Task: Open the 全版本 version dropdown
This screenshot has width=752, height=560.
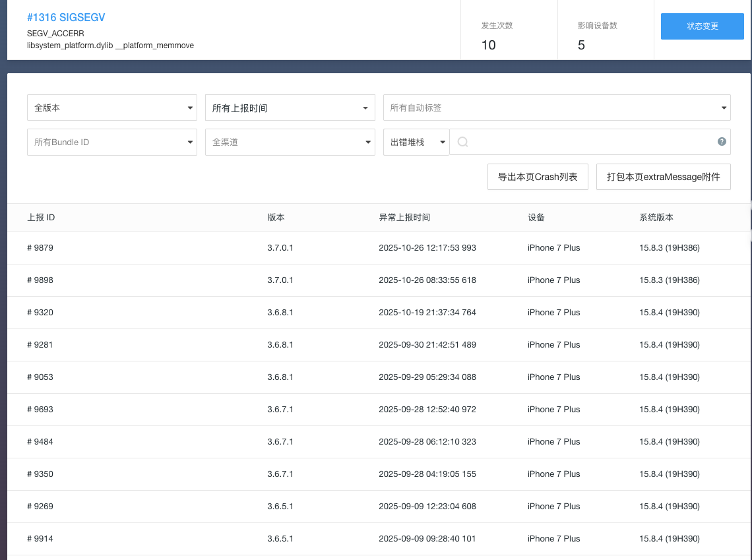Action: [x=111, y=108]
